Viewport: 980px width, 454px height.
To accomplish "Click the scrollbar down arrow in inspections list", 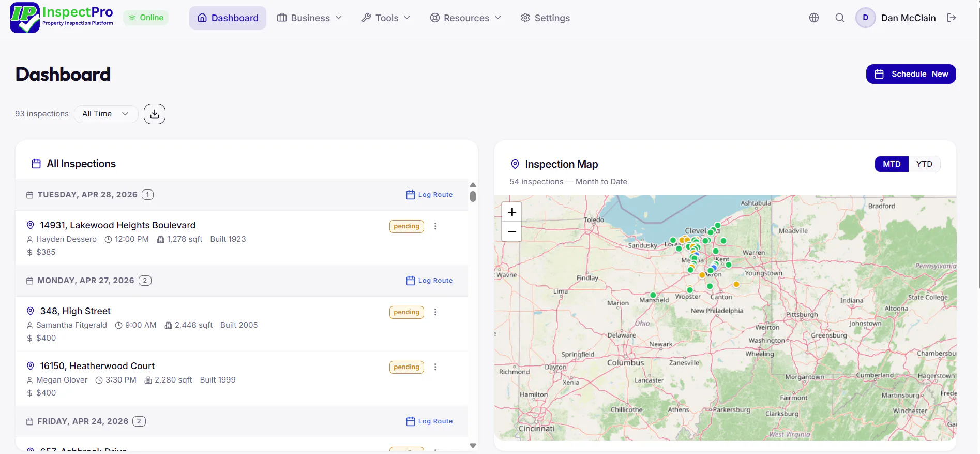I will (473, 445).
